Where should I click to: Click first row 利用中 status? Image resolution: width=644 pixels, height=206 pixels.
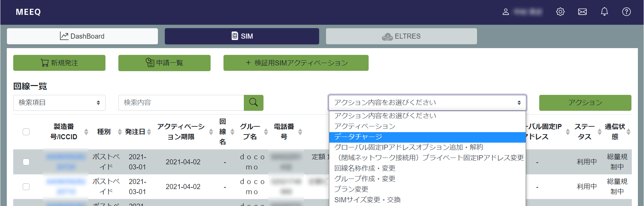[x=587, y=162]
